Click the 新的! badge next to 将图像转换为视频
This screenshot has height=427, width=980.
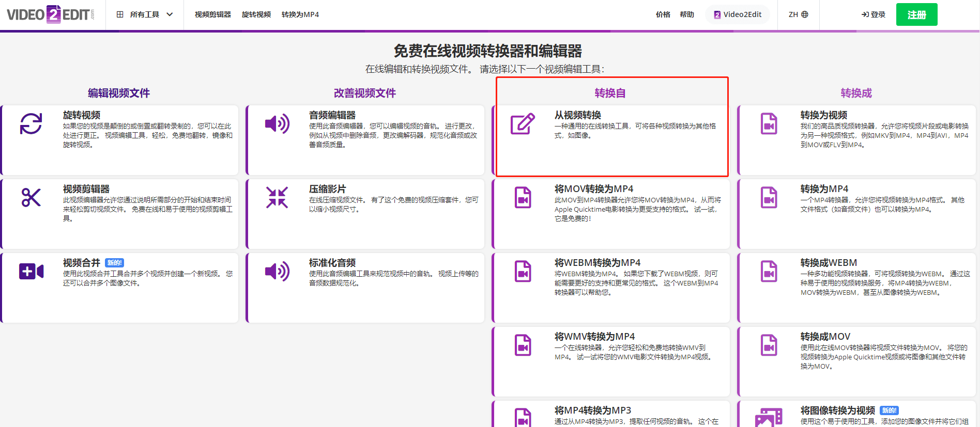click(x=890, y=410)
